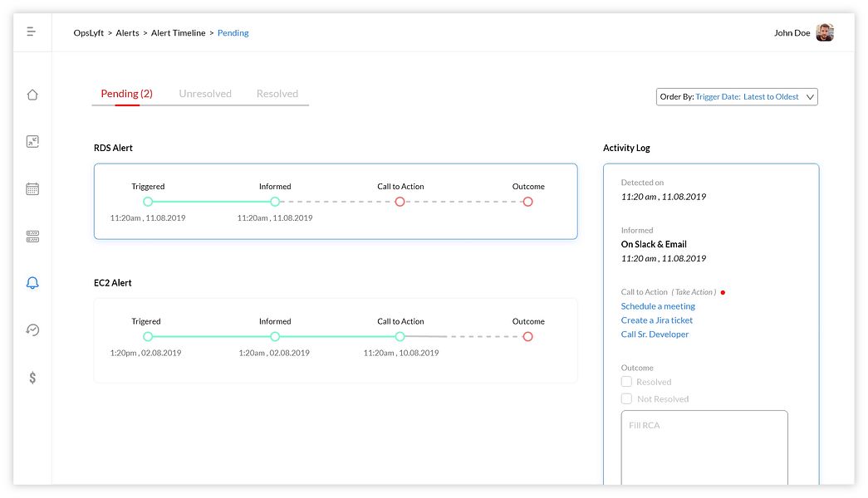Open the calendar sidebar icon
This screenshot has height=498, width=868.
point(32,189)
